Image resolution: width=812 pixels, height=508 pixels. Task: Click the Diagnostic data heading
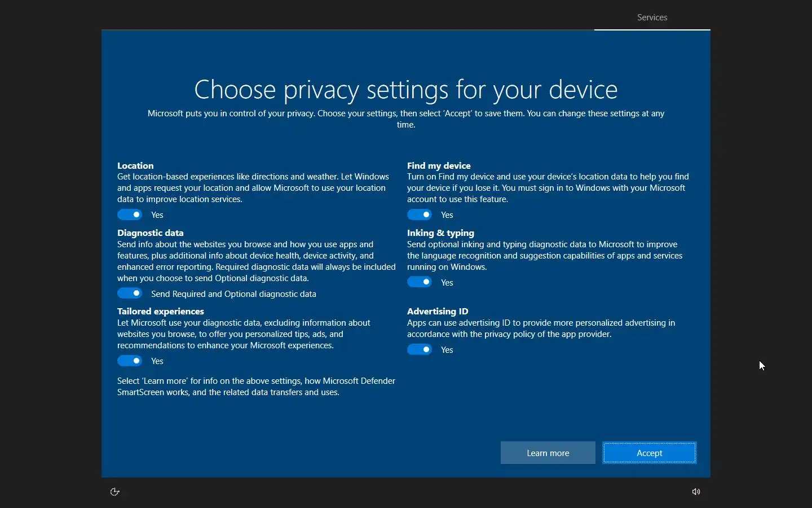point(151,233)
